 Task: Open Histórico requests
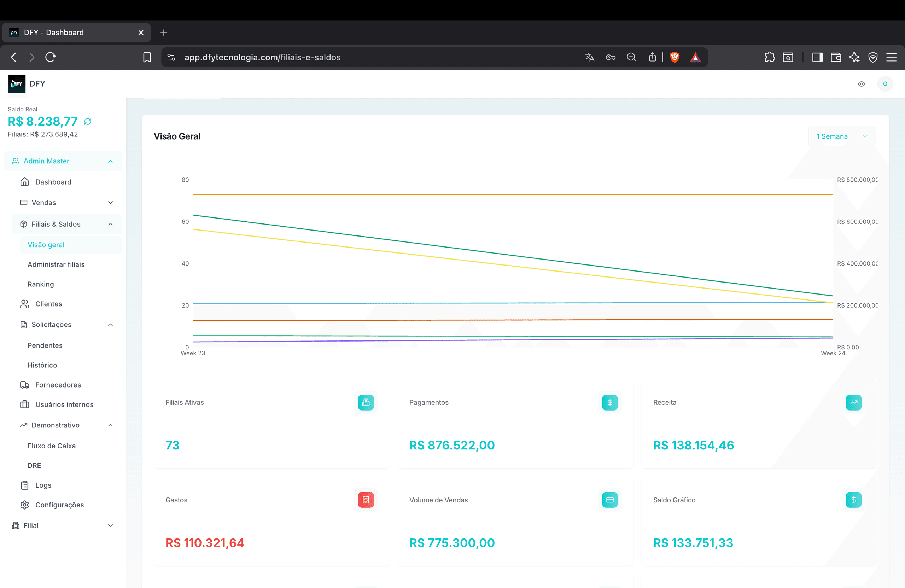42,365
